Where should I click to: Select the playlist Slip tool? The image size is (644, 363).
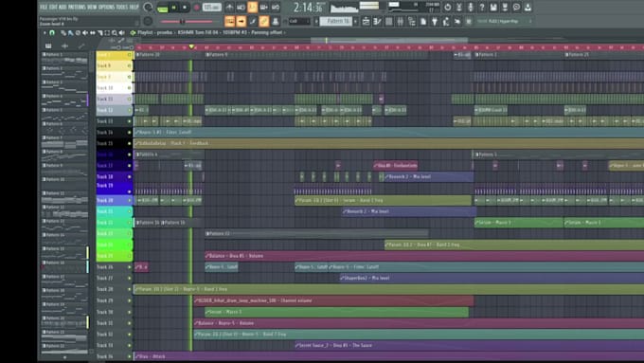tap(93, 33)
